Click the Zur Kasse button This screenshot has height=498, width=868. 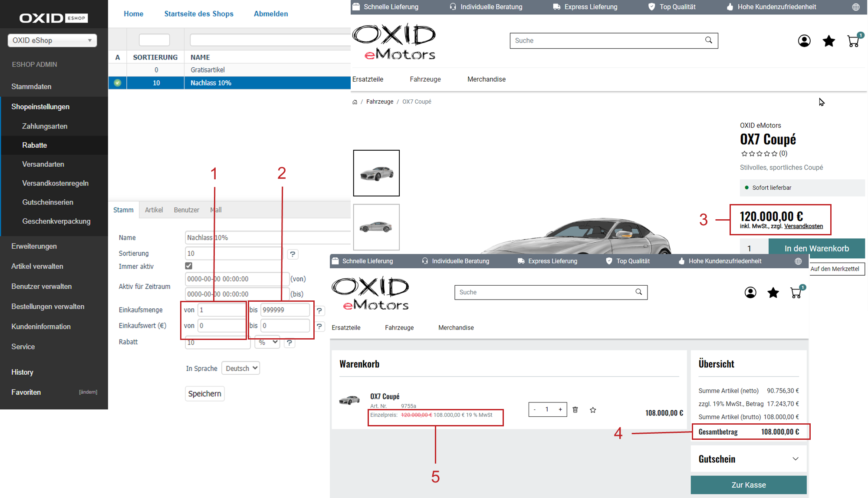(x=748, y=485)
